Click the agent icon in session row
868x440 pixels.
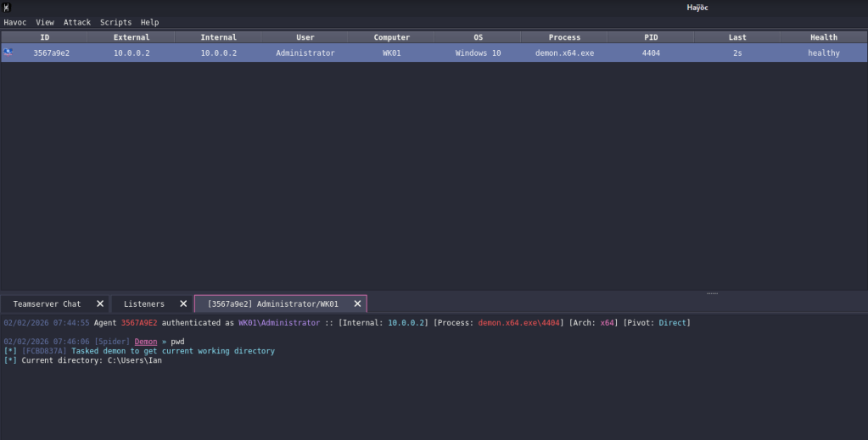[x=8, y=53]
